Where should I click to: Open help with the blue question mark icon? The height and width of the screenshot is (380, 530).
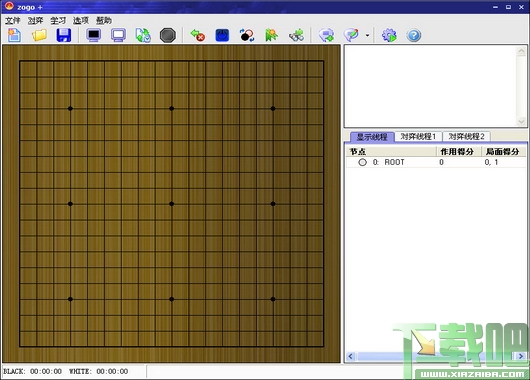(x=414, y=35)
